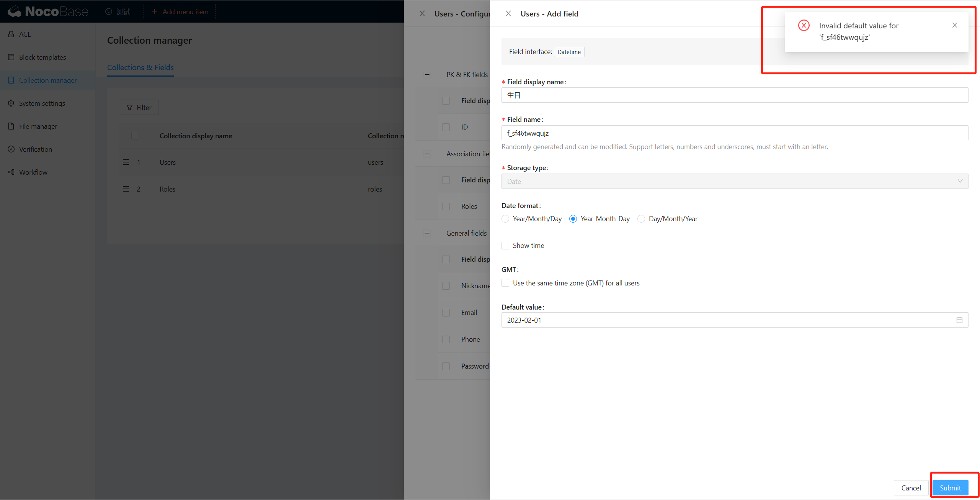Image resolution: width=980 pixels, height=500 pixels.
Task: Enable the Show time checkbox
Action: pyautogui.click(x=505, y=245)
